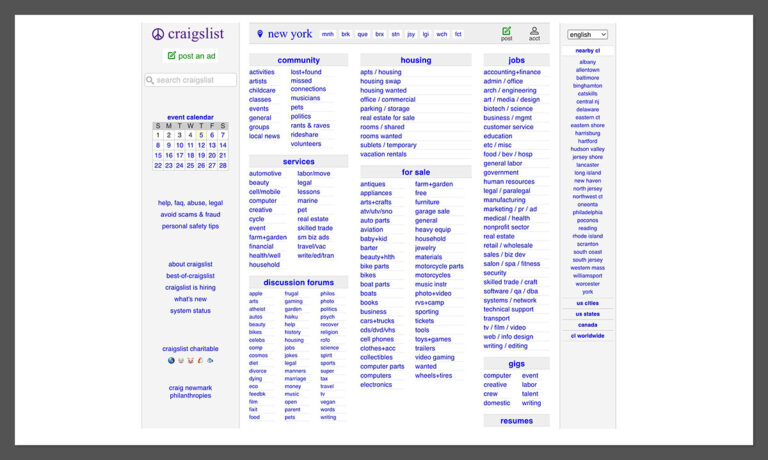Click the globe icon under craigslist charitable
768x460 pixels.
tap(171, 360)
